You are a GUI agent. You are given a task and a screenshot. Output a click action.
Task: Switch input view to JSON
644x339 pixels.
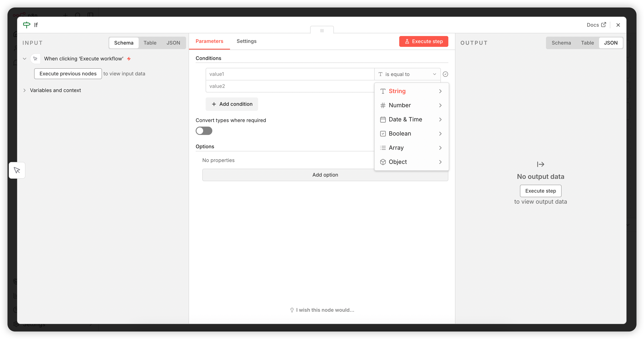tap(173, 43)
